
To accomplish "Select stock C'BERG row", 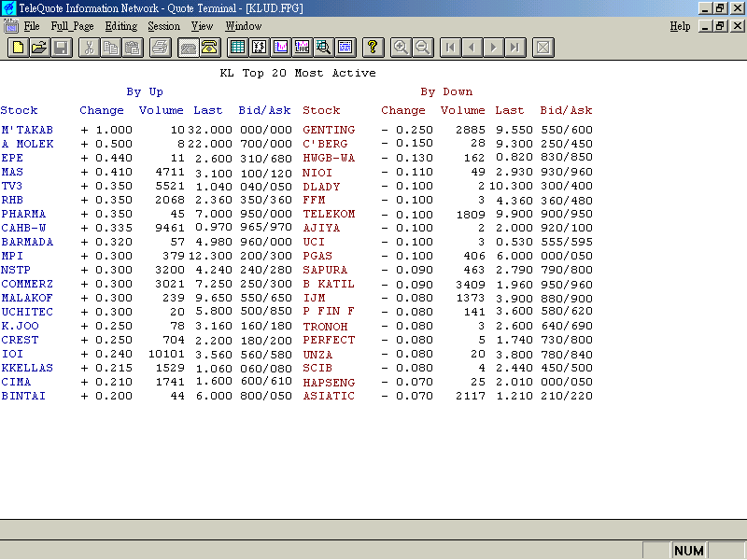I will pyautogui.click(x=325, y=144).
